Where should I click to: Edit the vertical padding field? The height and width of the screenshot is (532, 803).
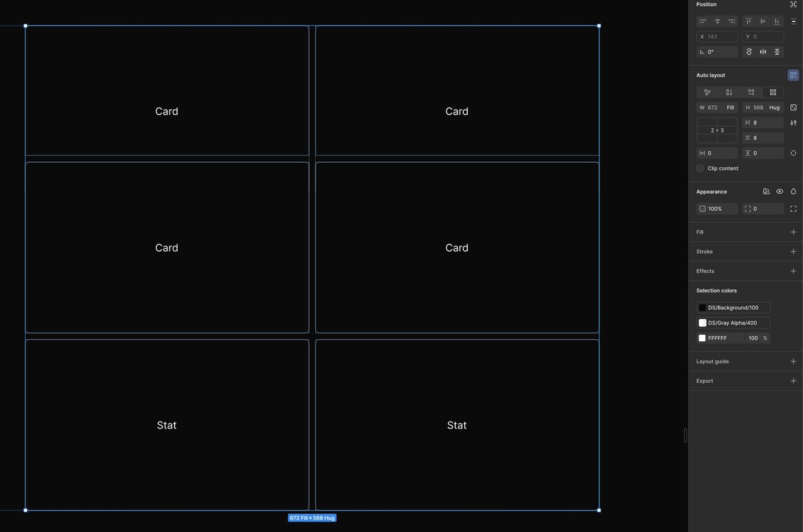pos(763,153)
